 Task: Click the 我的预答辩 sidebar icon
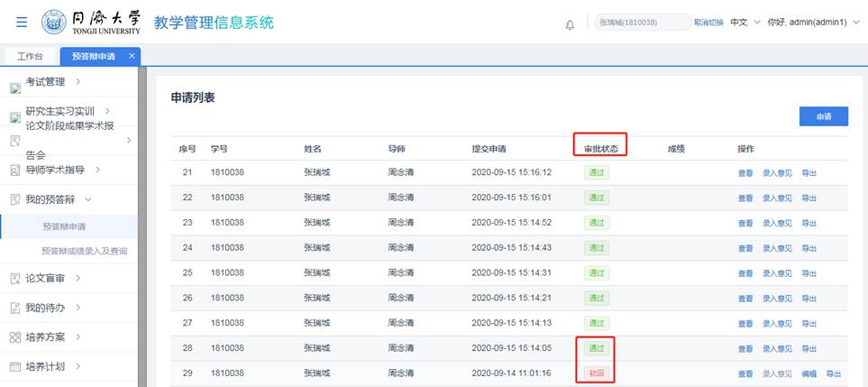[14, 198]
